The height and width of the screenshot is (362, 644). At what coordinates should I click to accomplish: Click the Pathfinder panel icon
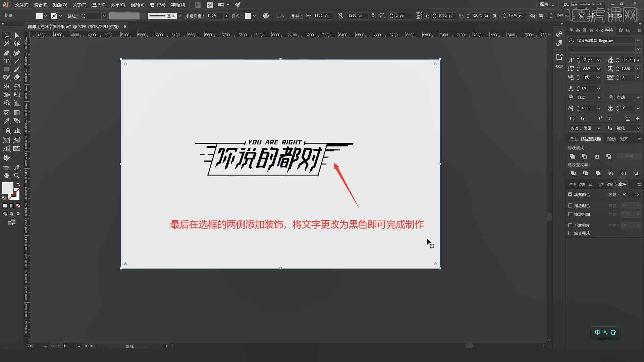591,139
